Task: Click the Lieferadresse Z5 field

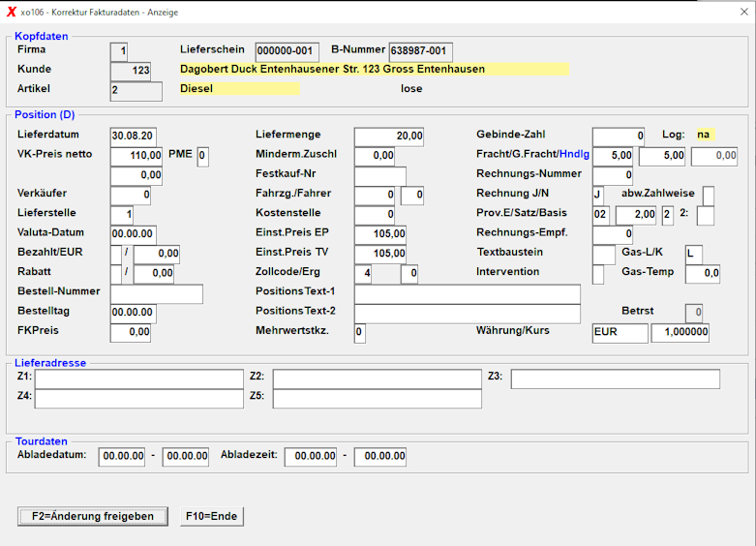Action: tap(378, 399)
